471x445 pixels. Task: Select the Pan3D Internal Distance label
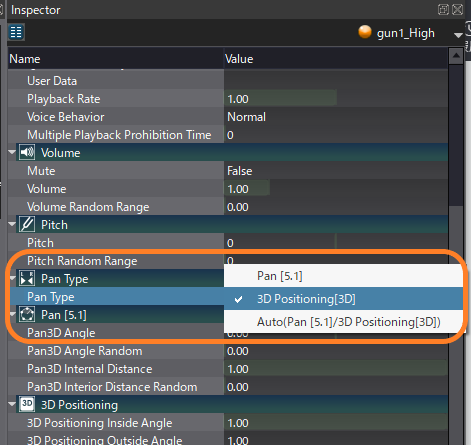[90, 369]
